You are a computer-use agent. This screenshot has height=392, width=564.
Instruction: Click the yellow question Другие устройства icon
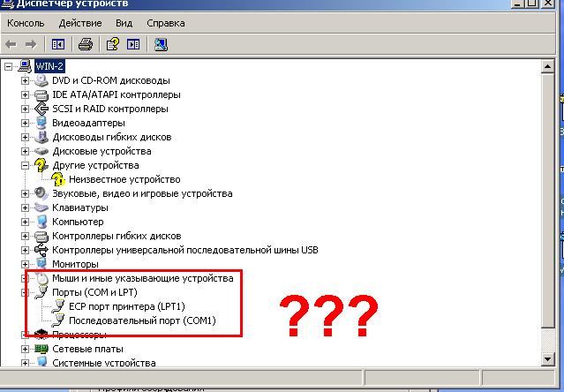[41, 165]
